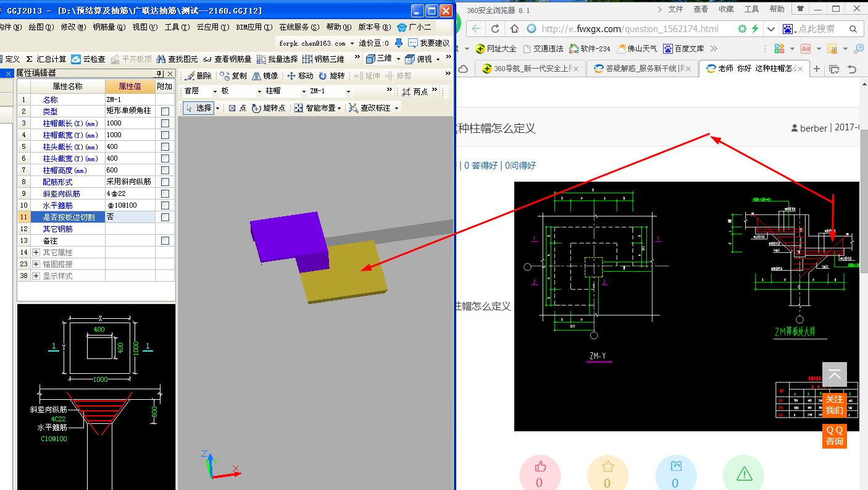Click the search magnifier in browser search box
The image size is (868, 490).
click(x=853, y=28)
